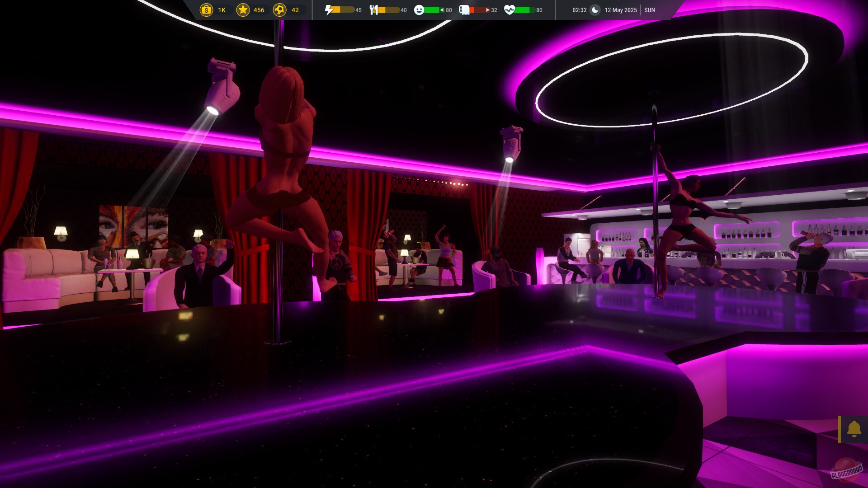Click the 02:32 clock time

(x=579, y=10)
